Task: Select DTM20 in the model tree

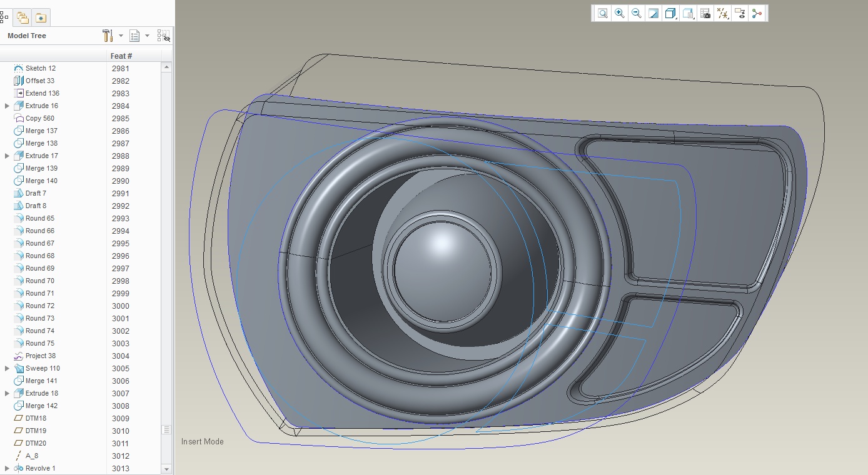Action: [x=36, y=443]
